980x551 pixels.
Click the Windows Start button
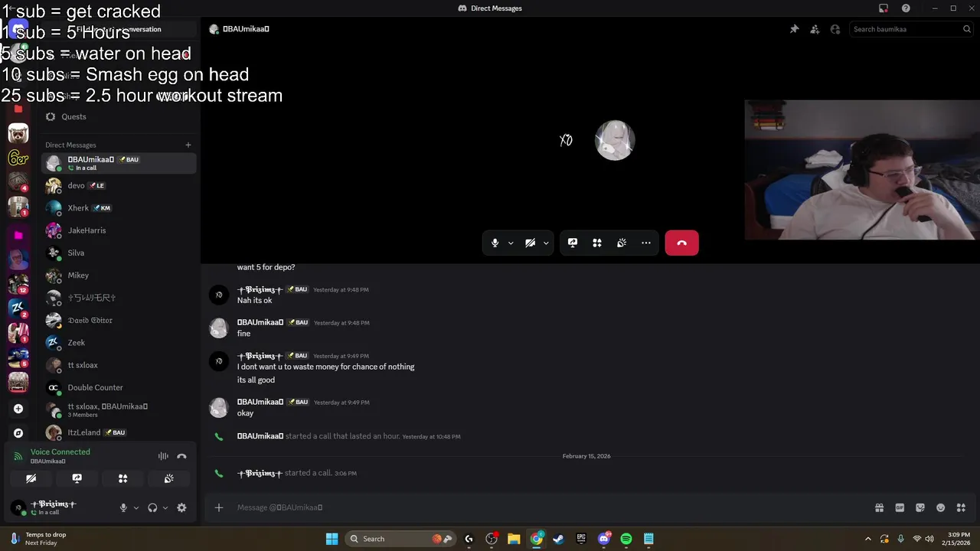[x=332, y=539]
